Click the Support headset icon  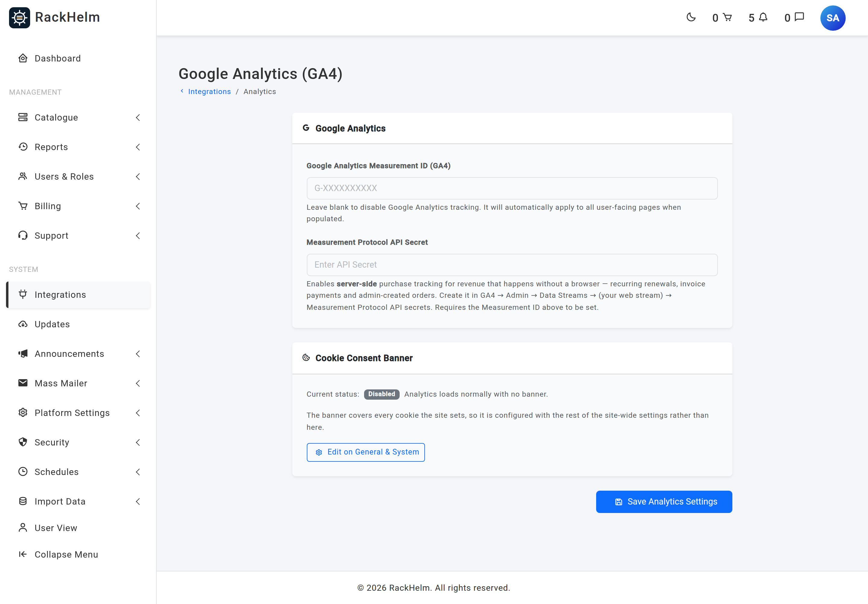[23, 235]
